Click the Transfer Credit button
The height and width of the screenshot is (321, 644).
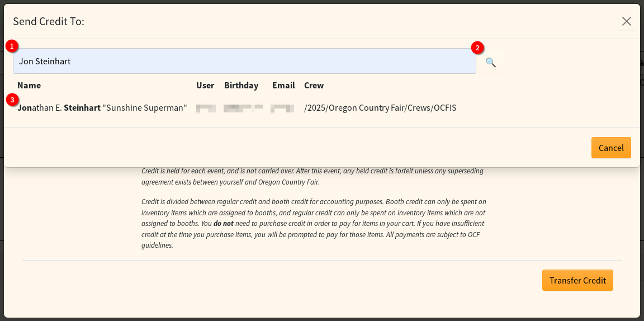[x=577, y=280]
